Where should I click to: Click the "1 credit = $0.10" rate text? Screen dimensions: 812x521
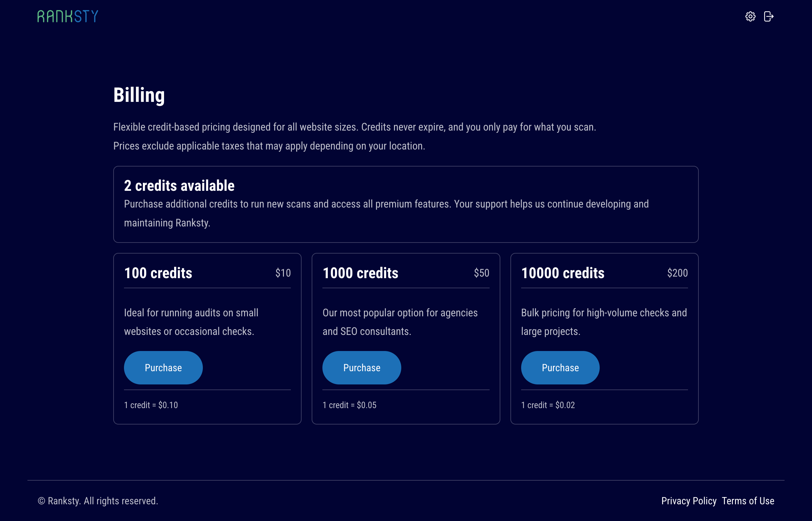click(x=151, y=405)
